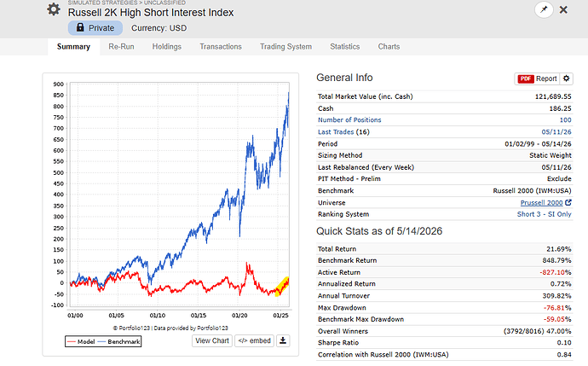The width and height of the screenshot is (588, 366).
Task: Close the strategy panel with X
Action: tap(563, 9)
